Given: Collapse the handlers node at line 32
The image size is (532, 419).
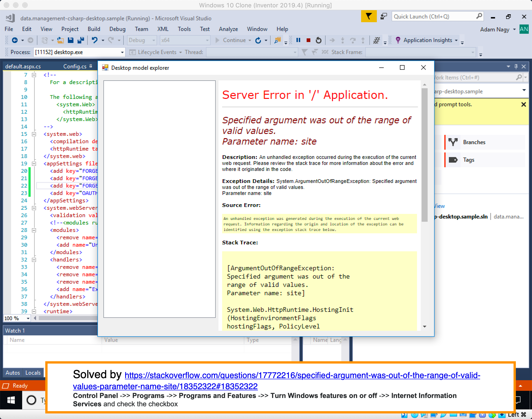Looking at the screenshot, I should tap(34, 260).
